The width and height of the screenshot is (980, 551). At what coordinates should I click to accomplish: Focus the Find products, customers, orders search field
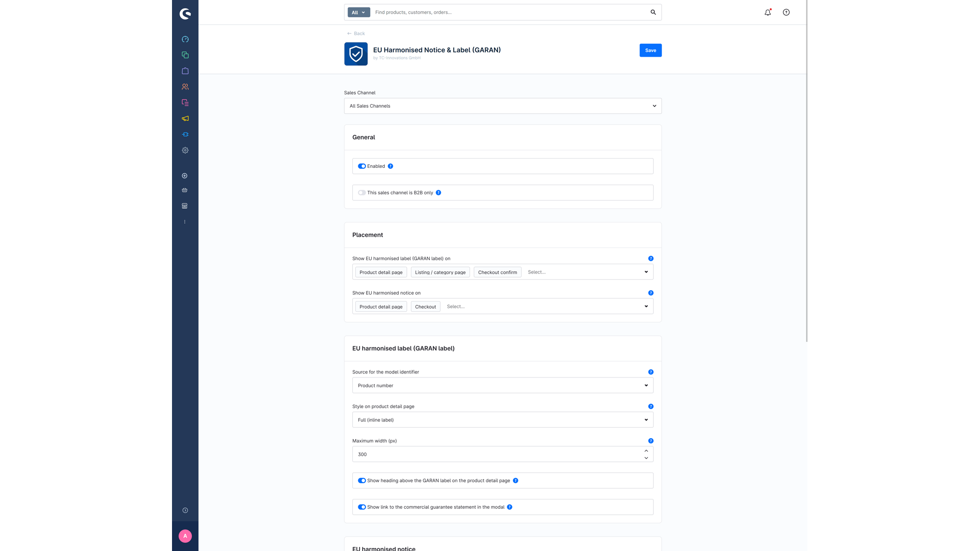tap(509, 12)
